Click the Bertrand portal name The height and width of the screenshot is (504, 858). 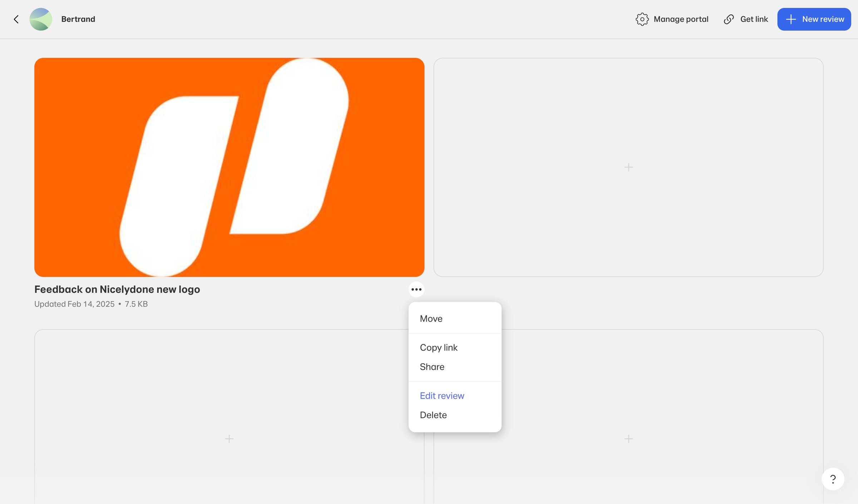78,19
